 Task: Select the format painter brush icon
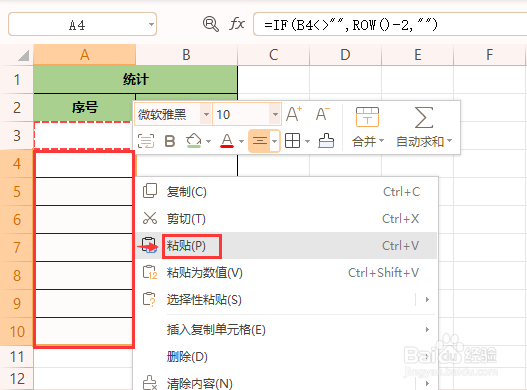[x=326, y=141]
